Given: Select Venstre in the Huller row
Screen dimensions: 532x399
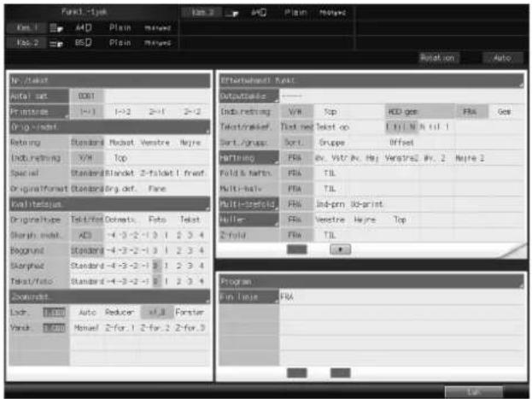Looking at the screenshot, I should point(330,220).
